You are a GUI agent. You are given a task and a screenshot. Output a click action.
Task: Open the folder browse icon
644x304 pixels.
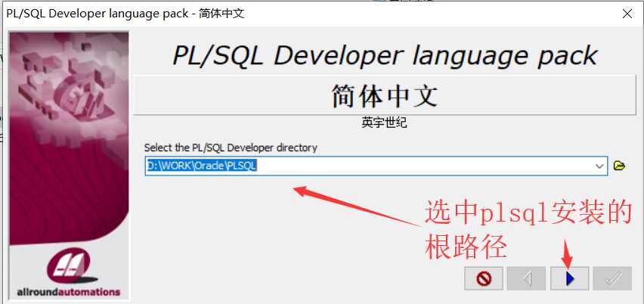pyautogui.click(x=619, y=166)
